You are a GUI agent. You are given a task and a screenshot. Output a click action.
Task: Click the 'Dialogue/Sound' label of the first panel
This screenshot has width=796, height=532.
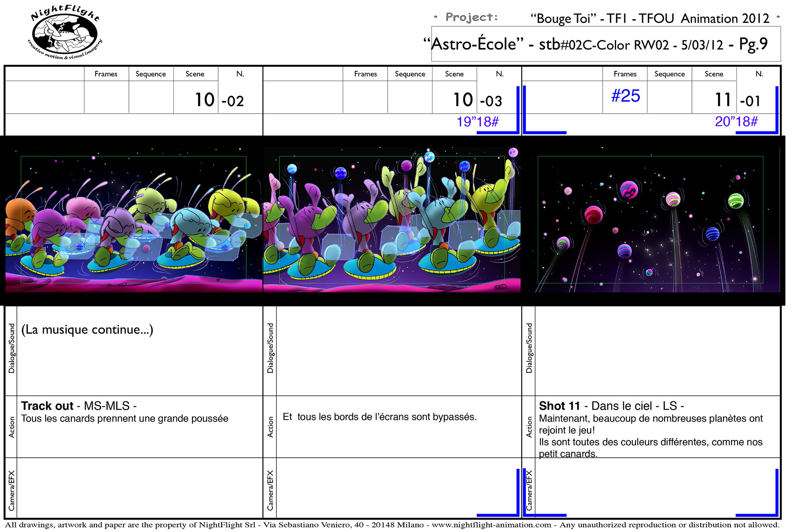pyautogui.click(x=12, y=348)
